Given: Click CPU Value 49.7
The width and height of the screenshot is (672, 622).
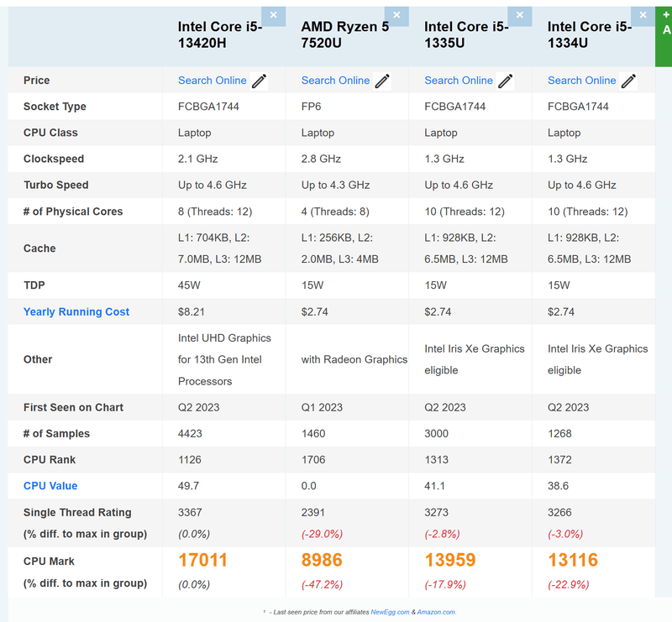Looking at the screenshot, I should (x=188, y=486).
